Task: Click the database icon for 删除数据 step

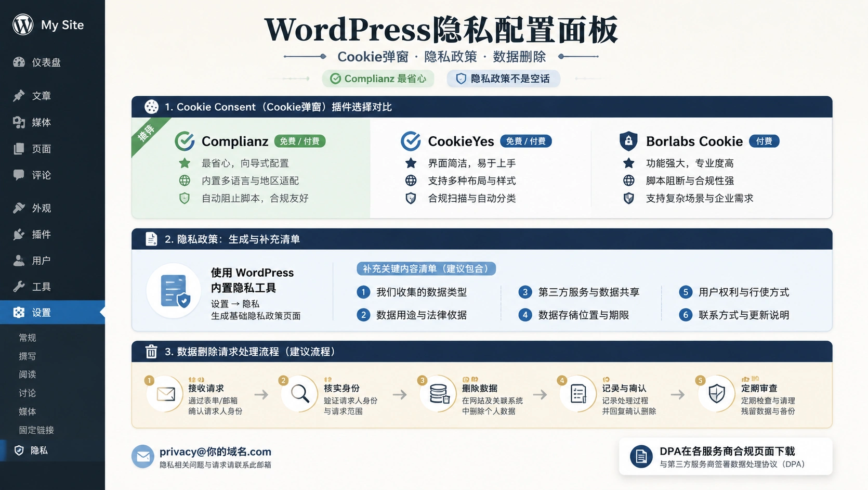Action: click(x=439, y=394)
